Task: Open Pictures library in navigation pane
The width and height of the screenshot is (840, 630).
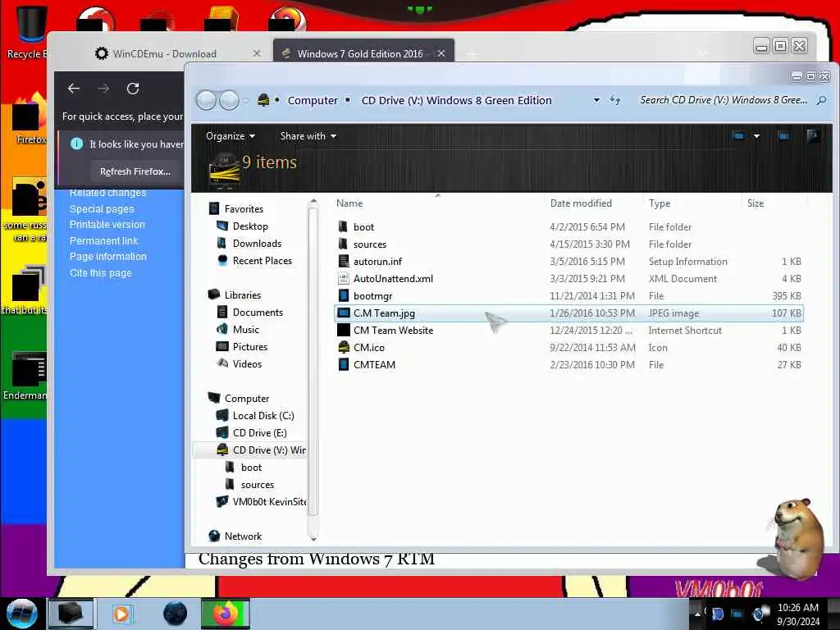Action: (x=250, y=347)
